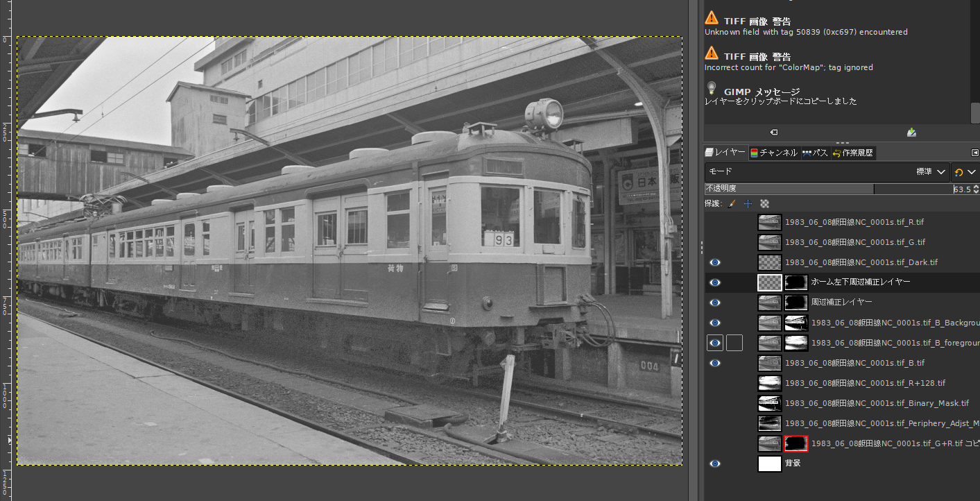Image resolution: width=980 pixels, height=501 pixels.
Task: Toggle the link box on tif_B_foreground layer
Action: tap(734, 343)
